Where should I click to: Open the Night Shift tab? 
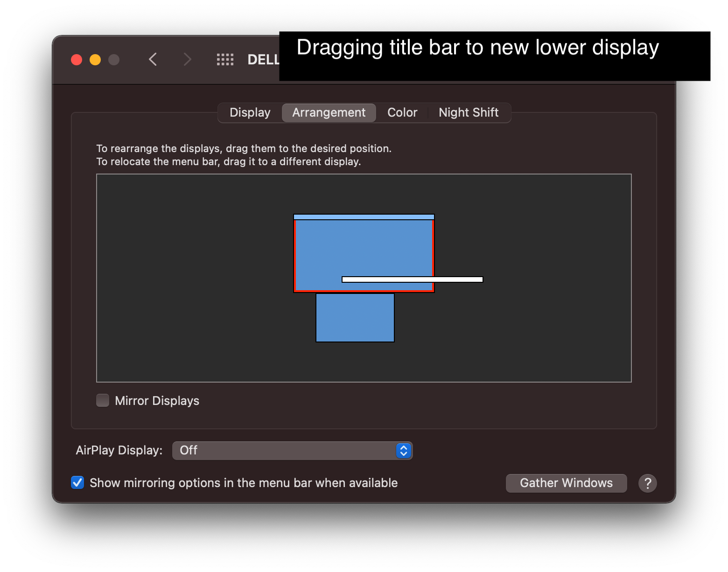click(469, 112)
